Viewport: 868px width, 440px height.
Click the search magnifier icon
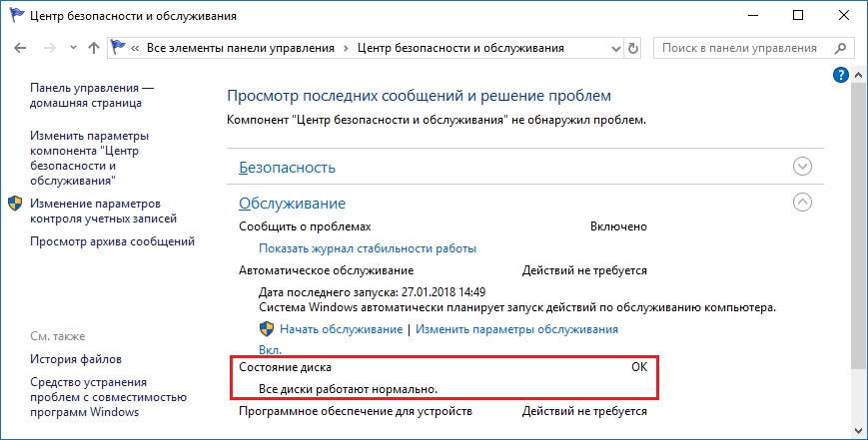(840, 48)
